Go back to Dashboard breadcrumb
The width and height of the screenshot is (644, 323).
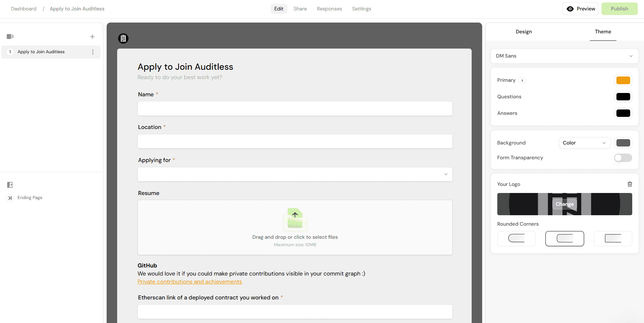[x=24, y=9]
